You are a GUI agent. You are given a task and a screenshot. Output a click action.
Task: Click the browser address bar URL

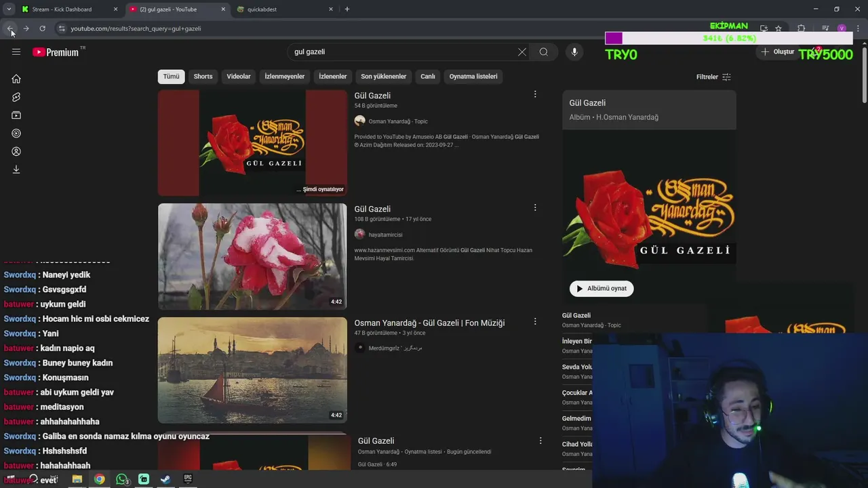pos(136,28)
